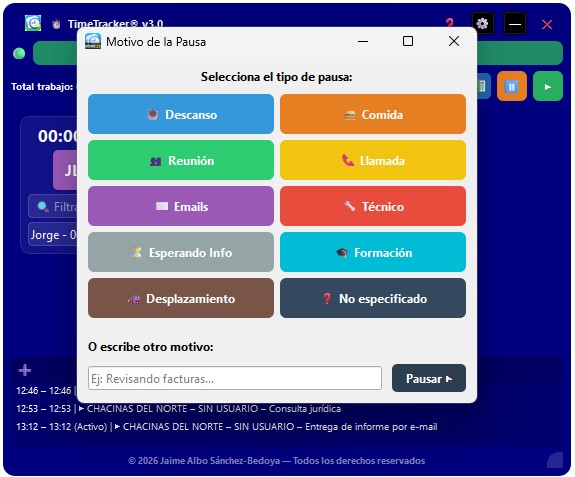Select the Técnico pause option
This screenshot has height=477, width=575.
click(373, 206)
